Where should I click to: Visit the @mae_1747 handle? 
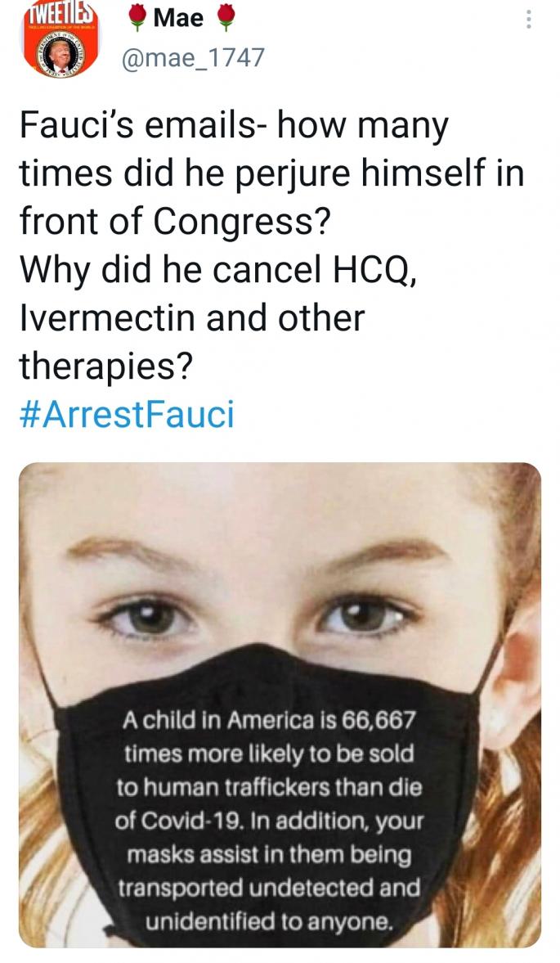pyautogui.click(x=193, y=58)
